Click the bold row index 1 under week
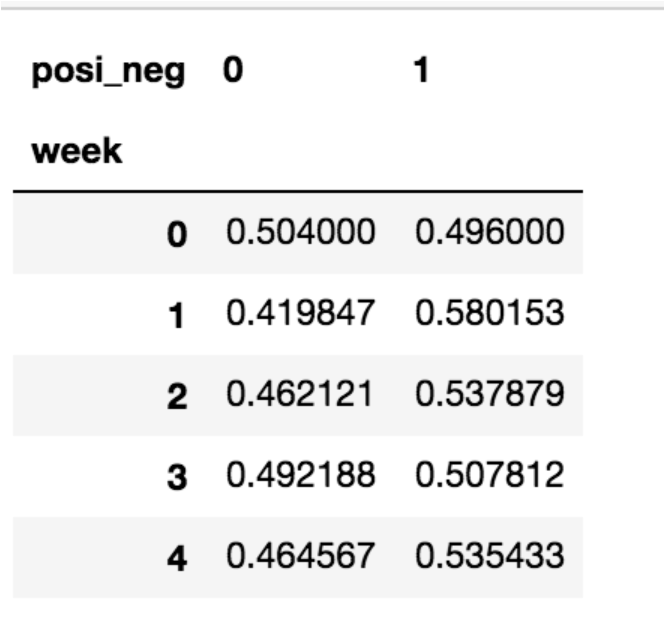This screenshot has width=664, height=619. [177, 316]
